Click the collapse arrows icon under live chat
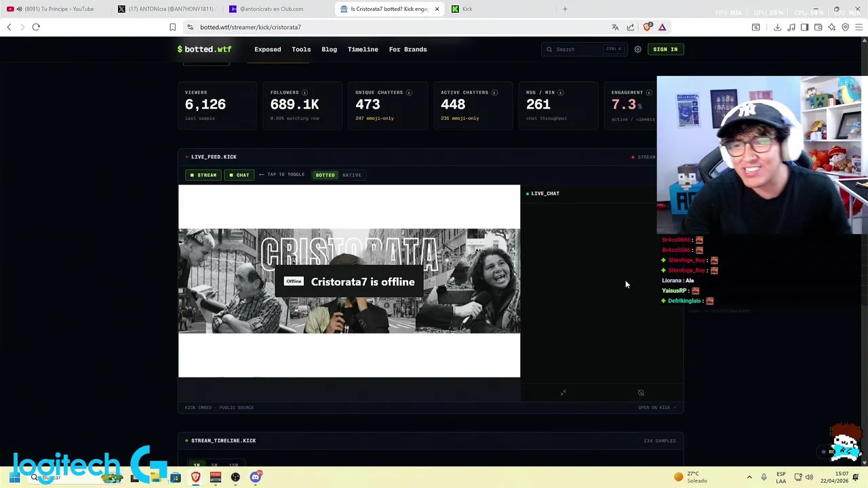The height and width of the screenshot is (488, 868). click(563, 392)
